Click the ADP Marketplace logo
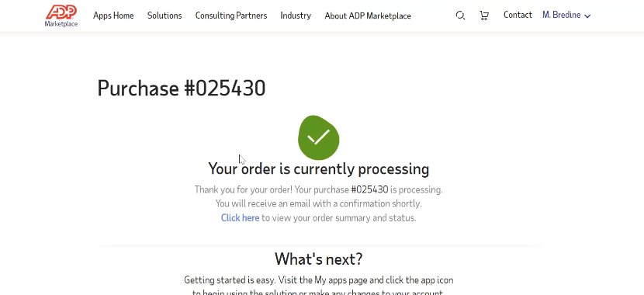The height and width of the screenshot is (295, 644). [61, 16]
